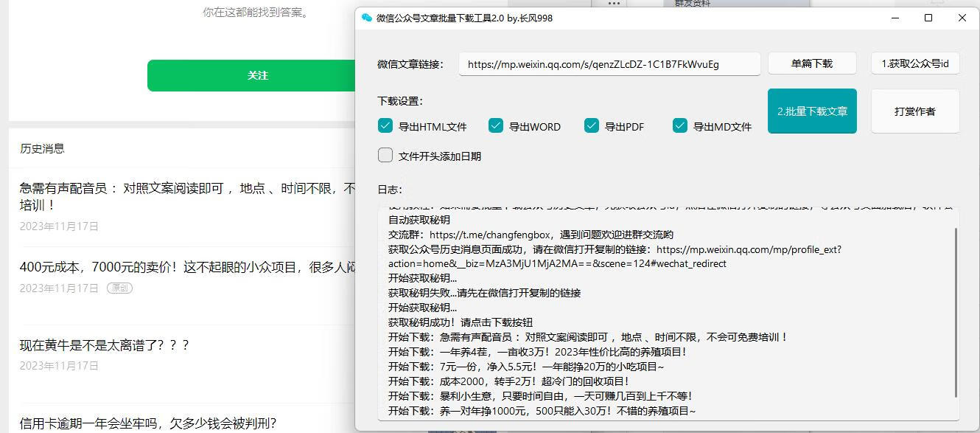Click the 2.批量下载文章 button
This screenshot has height=433, width=980.
[811, 111]
